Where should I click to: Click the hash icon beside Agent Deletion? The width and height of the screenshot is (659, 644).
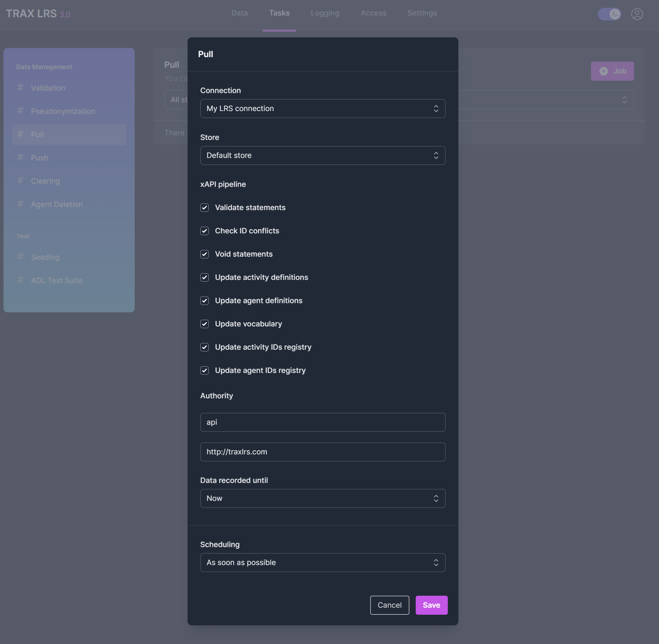20,204
